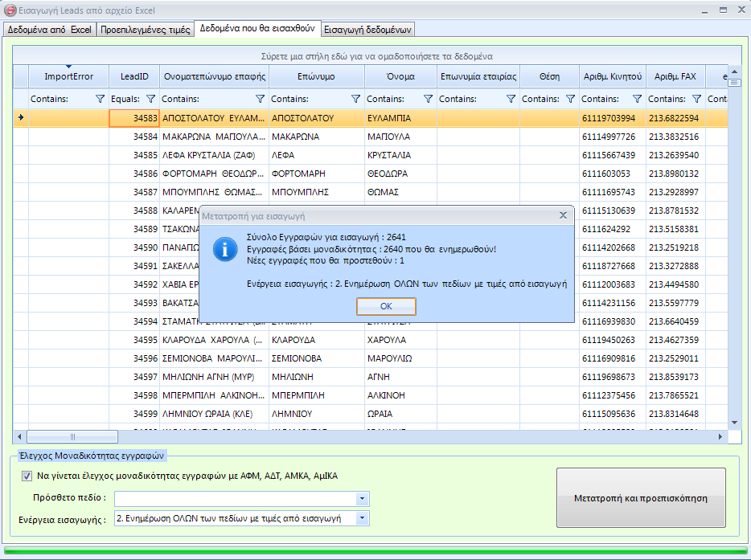Click the horizontal scrollbar thumb of grid
This screenshot has height=560, width=751.
[x=72, y=436]
